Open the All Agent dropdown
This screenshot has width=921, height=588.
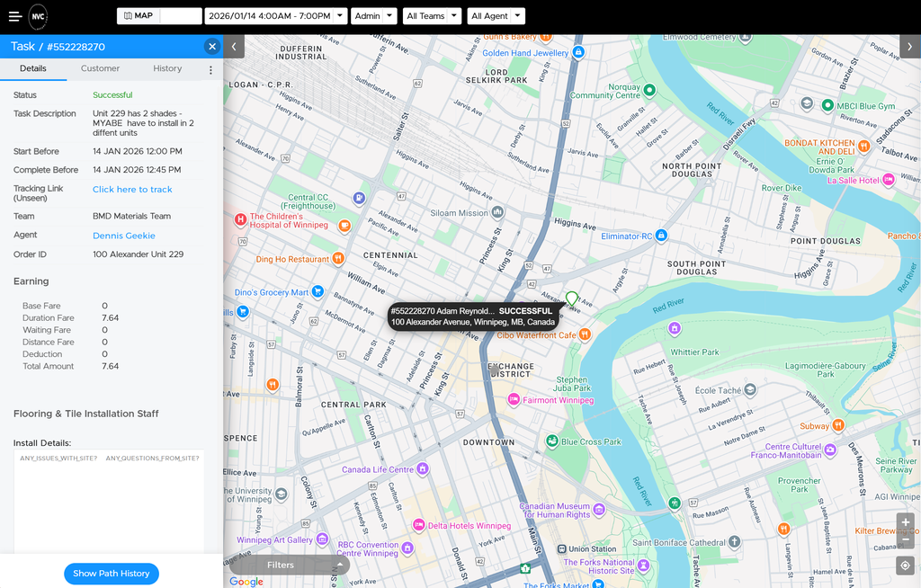click(x=496, y=16)
